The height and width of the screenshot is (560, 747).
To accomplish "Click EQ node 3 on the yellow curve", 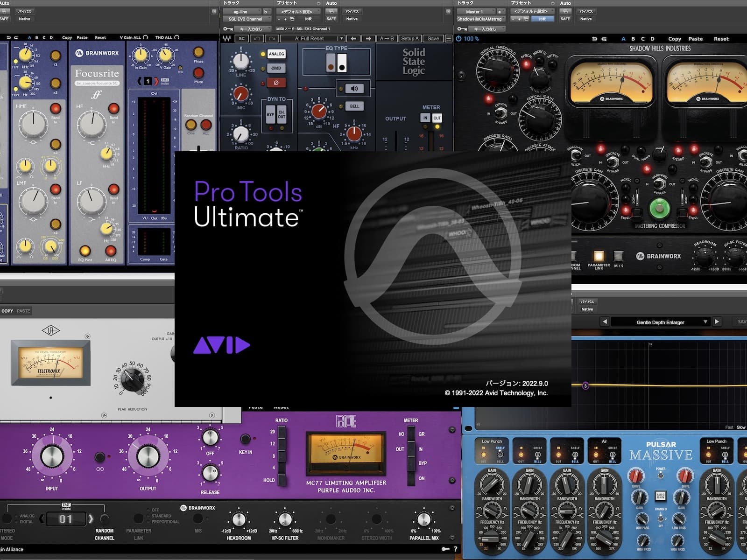I will [x=585, y=386].
